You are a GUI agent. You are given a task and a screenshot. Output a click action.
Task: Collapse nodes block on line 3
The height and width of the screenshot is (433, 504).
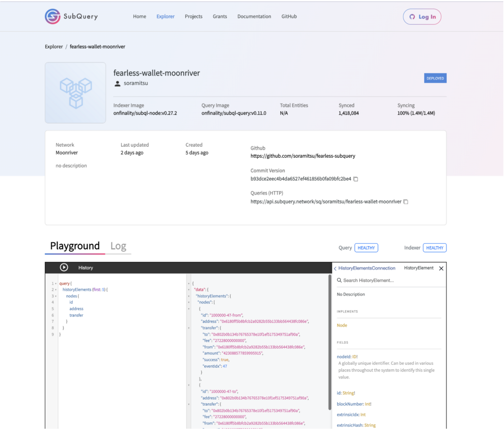coord(56,296)
